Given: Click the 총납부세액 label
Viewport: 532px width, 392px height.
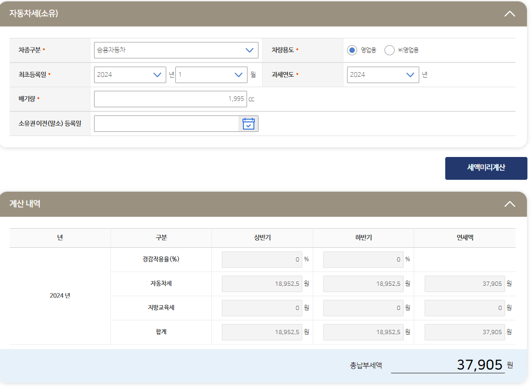Looking at the screenshot, I should coord(366,366).
